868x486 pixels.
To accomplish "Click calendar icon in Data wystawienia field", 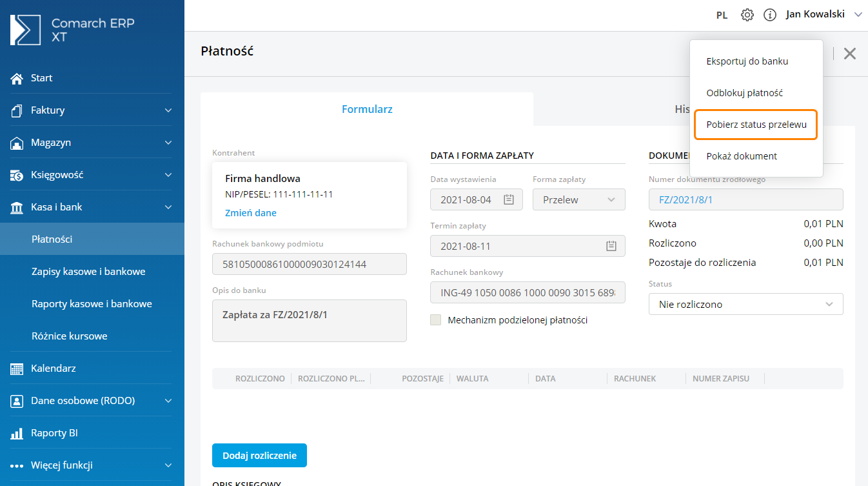I will (x=508, y=199).
